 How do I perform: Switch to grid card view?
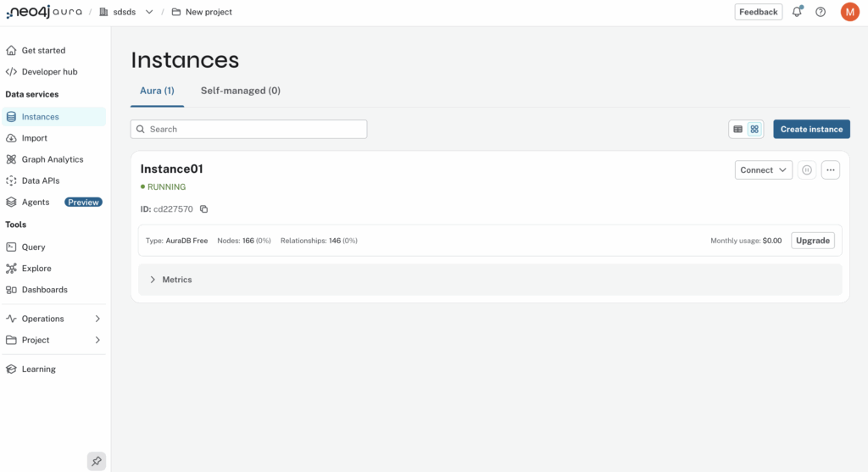tap(754, 130)
